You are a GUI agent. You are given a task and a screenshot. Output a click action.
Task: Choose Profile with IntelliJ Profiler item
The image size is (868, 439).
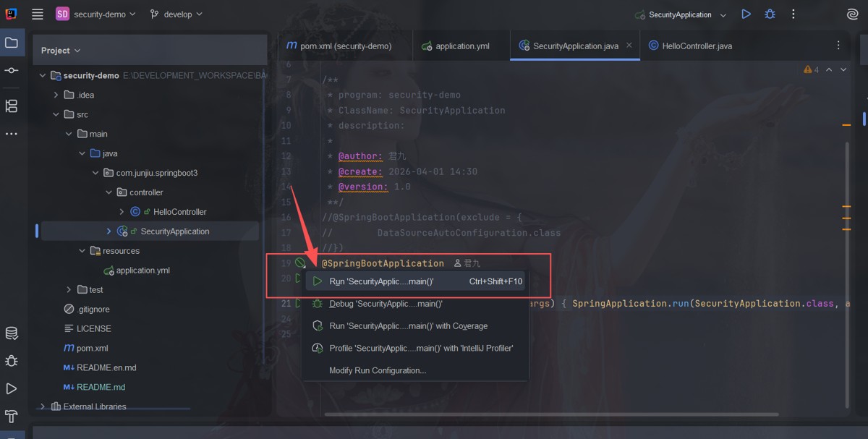(x=416, y=348)
